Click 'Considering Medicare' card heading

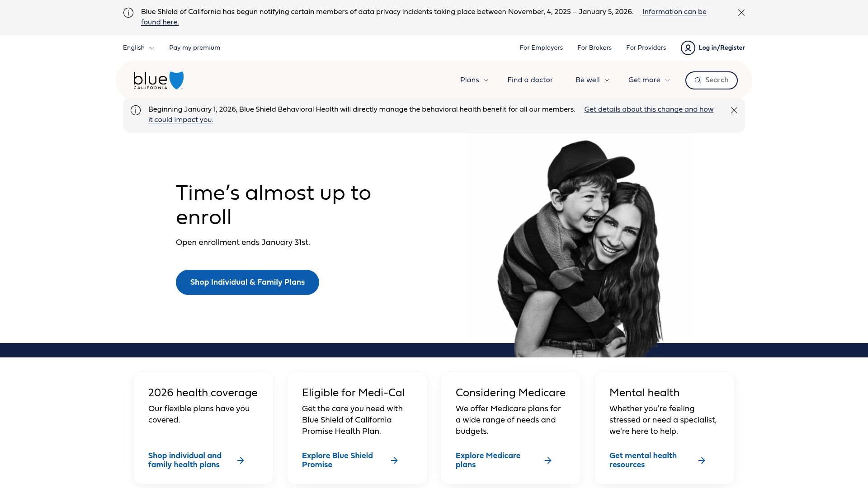point(510,393)
